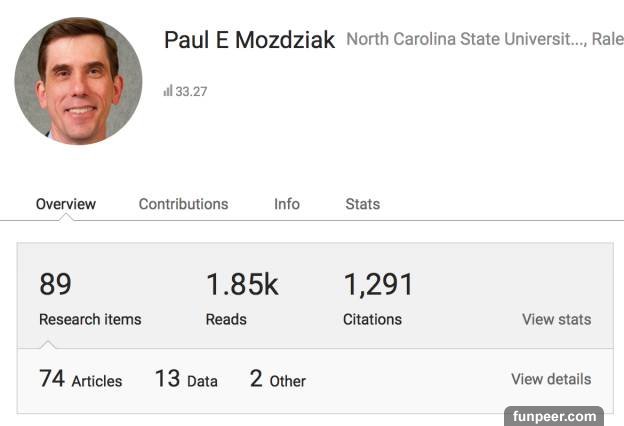Show the 74 Articles list

(x=80, y=380)
